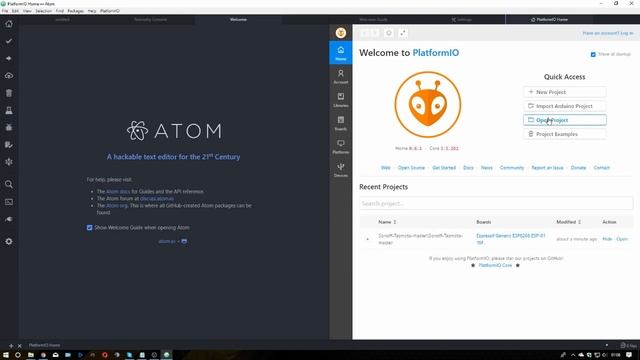Click the Open Project button
640x360 pixels.
(x=564, y=120)
